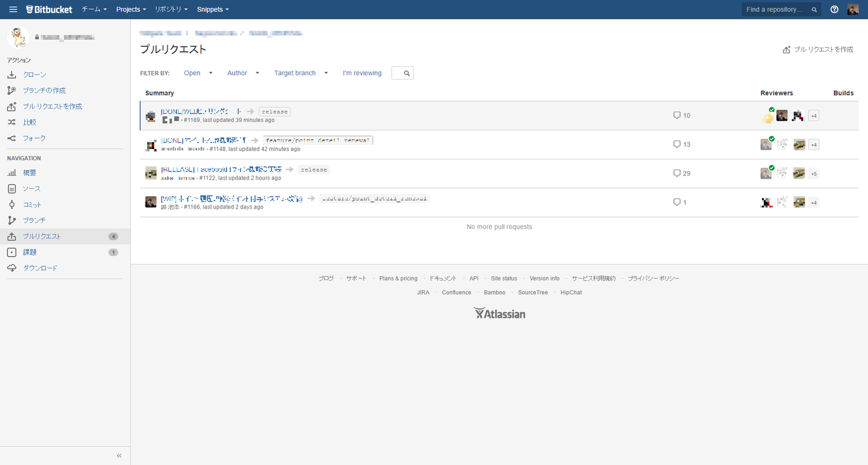
Task: Open SourceTree footer link
Action: [x=533, y=293]
